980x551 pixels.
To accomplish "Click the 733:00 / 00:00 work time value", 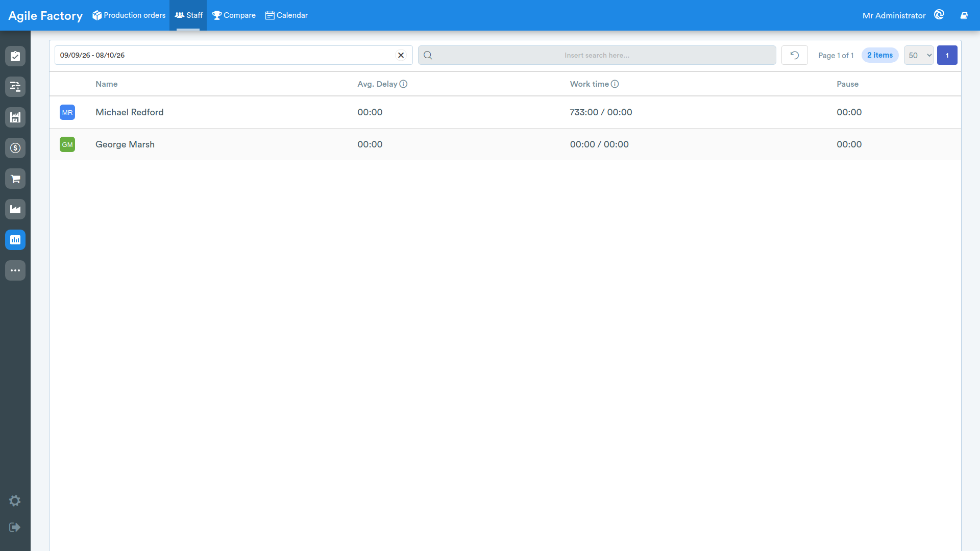I will (x=601, y=112).
